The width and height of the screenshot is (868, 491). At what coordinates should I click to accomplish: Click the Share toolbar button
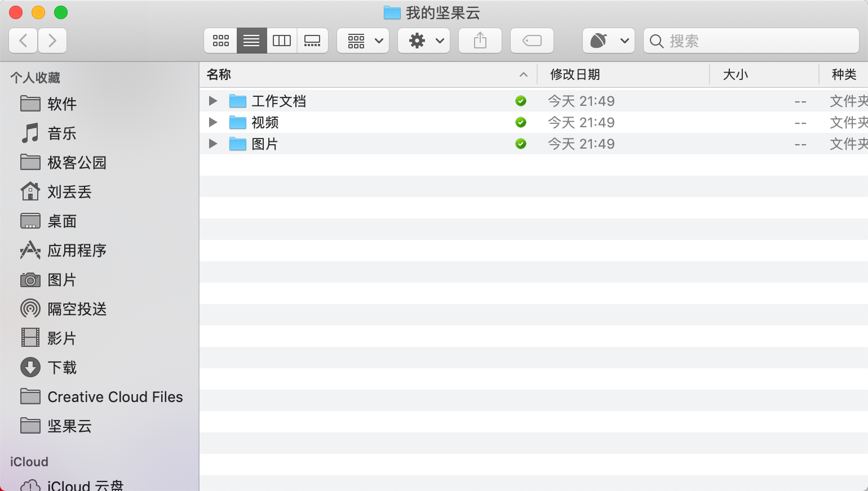pos(480,41)
